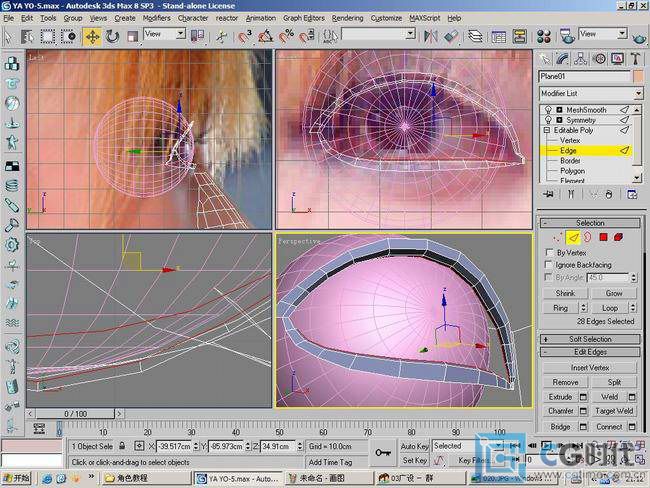Toggle Symmetry modifier lightbulb
Viewport: 650px width, 488px height.
548,120
